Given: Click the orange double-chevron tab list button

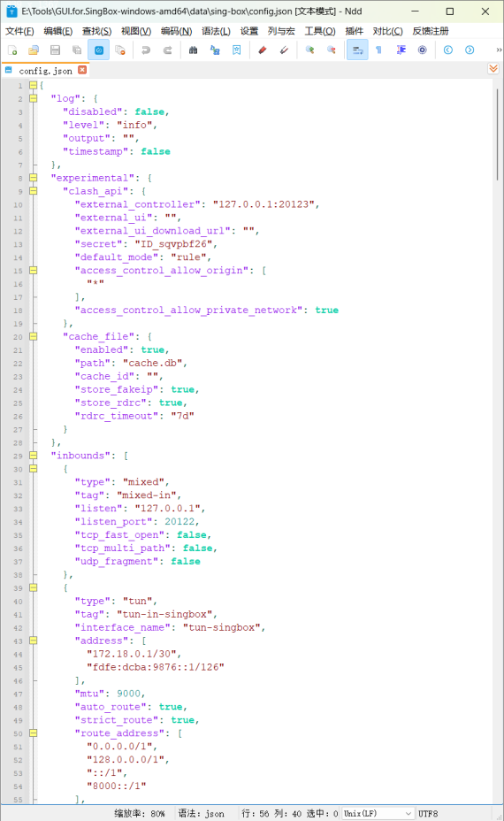Looking at the screenshot, I should 493,69.
